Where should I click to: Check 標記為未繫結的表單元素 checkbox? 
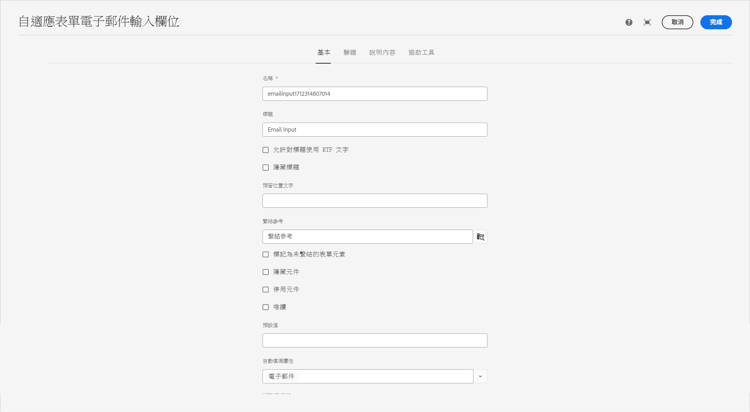[x=265, y=255]
